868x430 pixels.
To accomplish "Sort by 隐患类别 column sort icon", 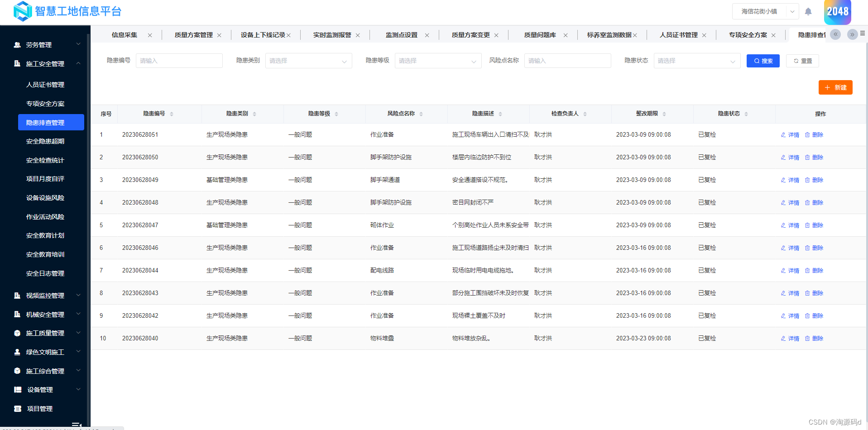I will click(254, 114).
